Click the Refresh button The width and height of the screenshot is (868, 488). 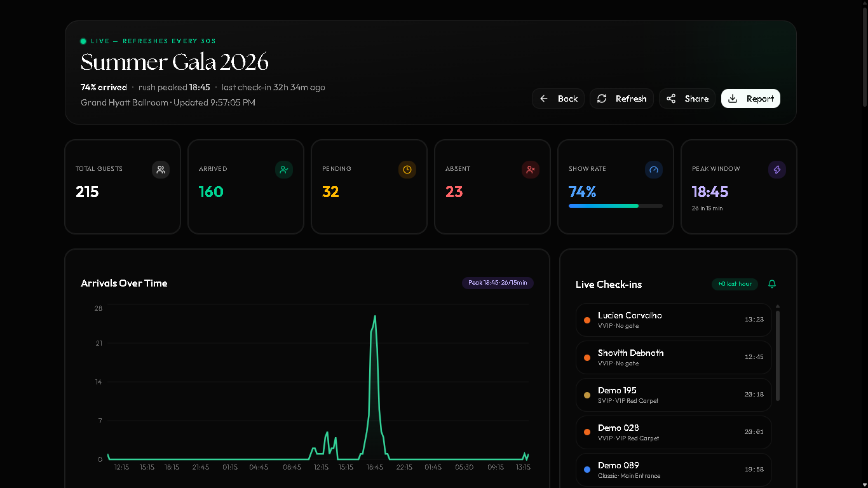tap(621, 98)
